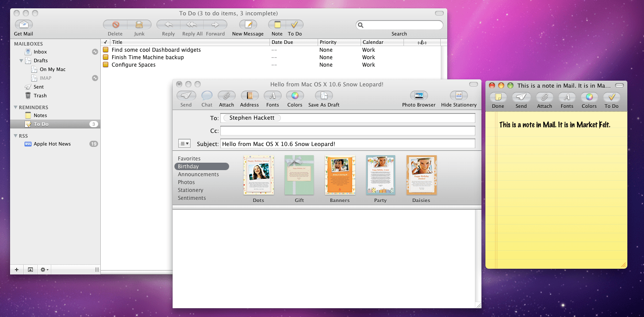Click Hide Stationery toolbar icon
The width and height of the screenshot is (644, 317).
tap(459, 96)
